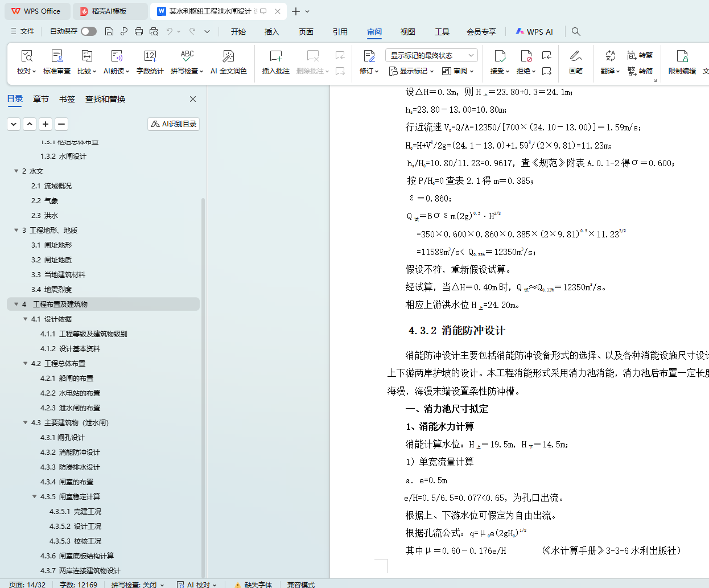
Task: Close the navigation pane
Action: point(193,99)
